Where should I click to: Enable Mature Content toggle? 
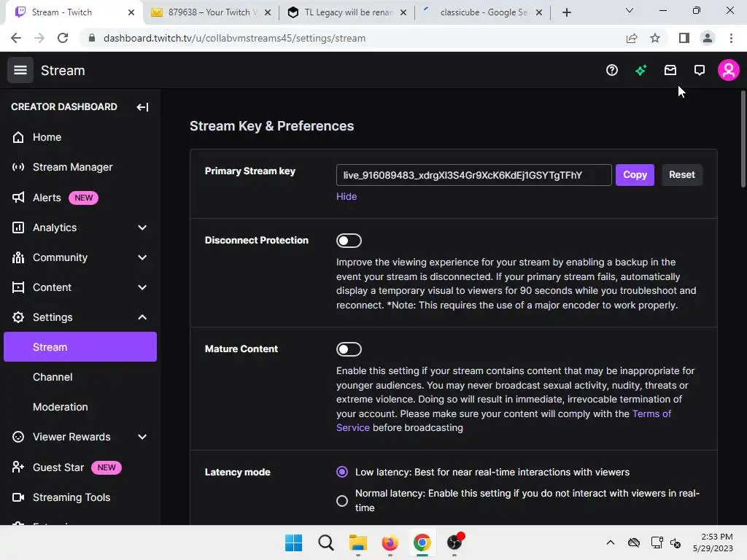349,349
